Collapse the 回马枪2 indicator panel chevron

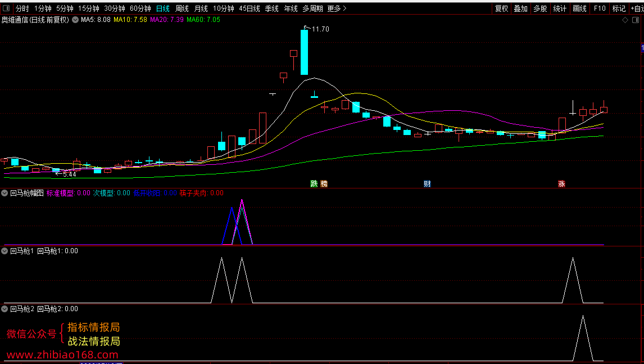4,309
